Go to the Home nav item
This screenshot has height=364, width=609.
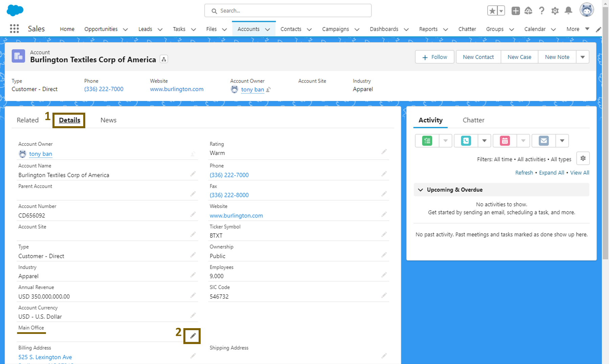(x=67, y=29)
